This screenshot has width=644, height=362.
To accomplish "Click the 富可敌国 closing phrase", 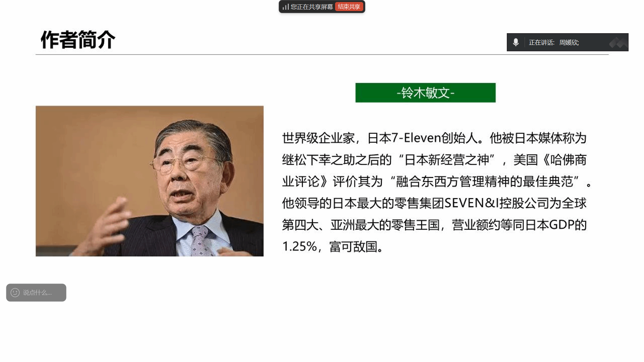I will [x=353, y=246].
